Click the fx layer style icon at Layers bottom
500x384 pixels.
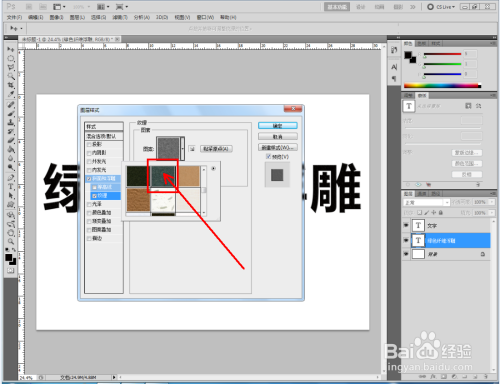tap(433, 376)
